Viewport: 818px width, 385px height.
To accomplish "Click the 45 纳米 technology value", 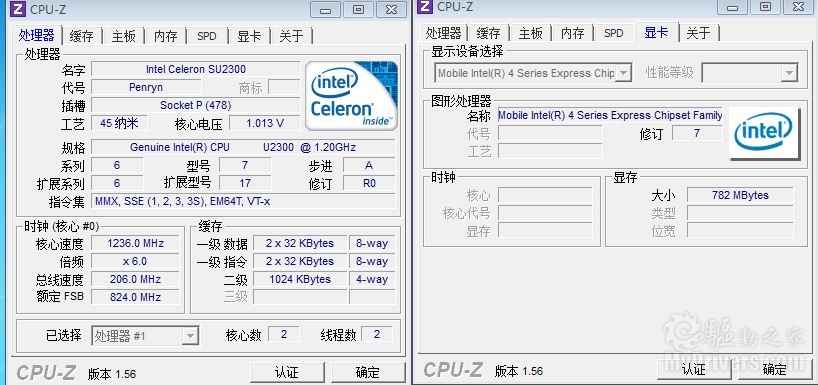I will [119, 123].
